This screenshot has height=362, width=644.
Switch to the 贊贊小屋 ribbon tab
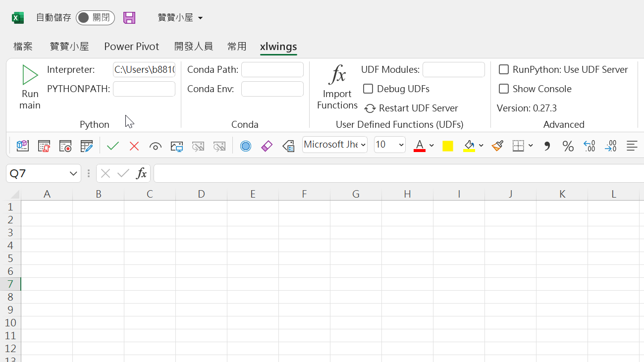[69, 47]
